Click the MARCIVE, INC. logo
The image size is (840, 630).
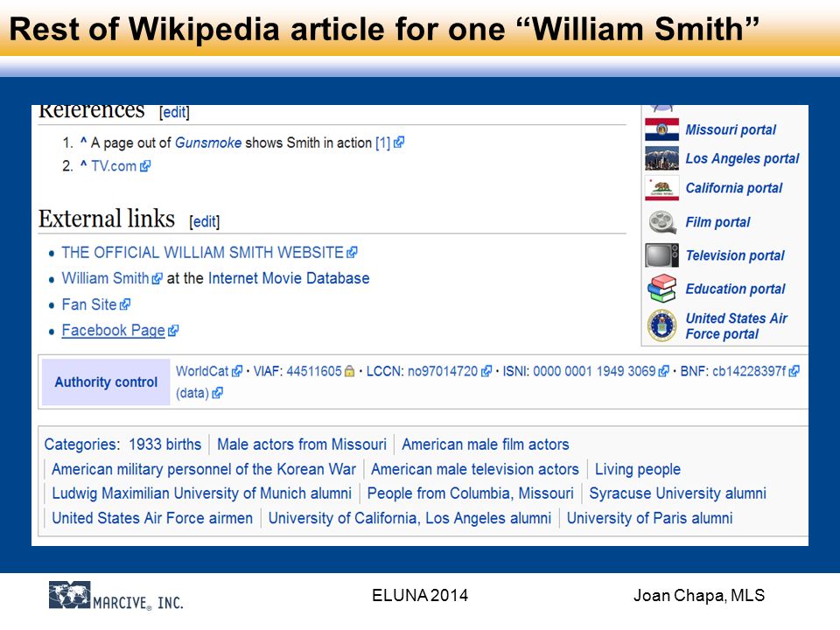[115, 596]
